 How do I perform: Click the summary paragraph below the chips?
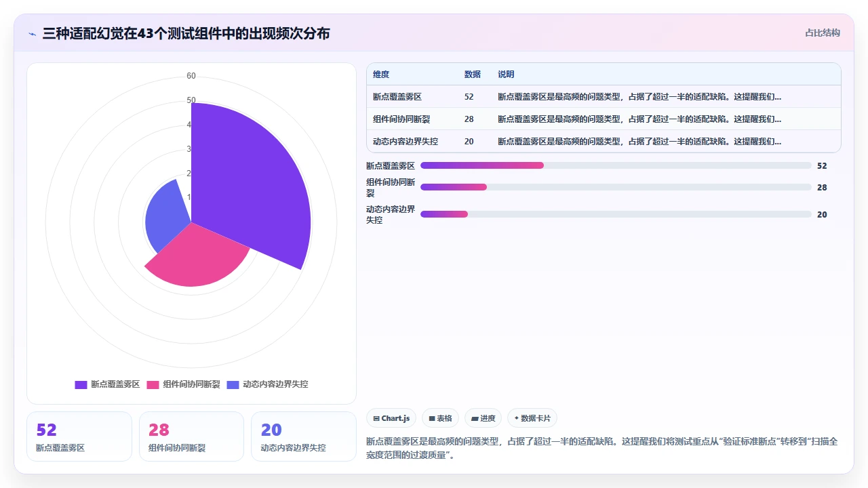602,448
